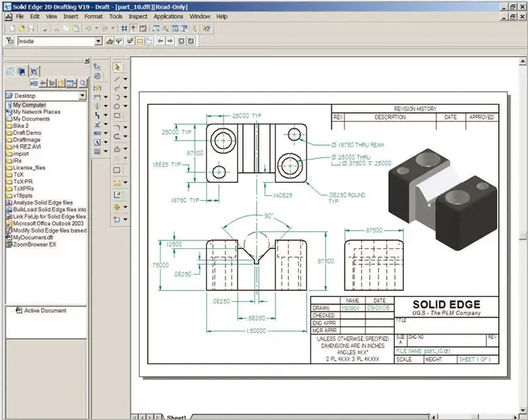Expand the Table tool flyout arrow
This screenshot has height=420, width=528.
pos(106,151)
